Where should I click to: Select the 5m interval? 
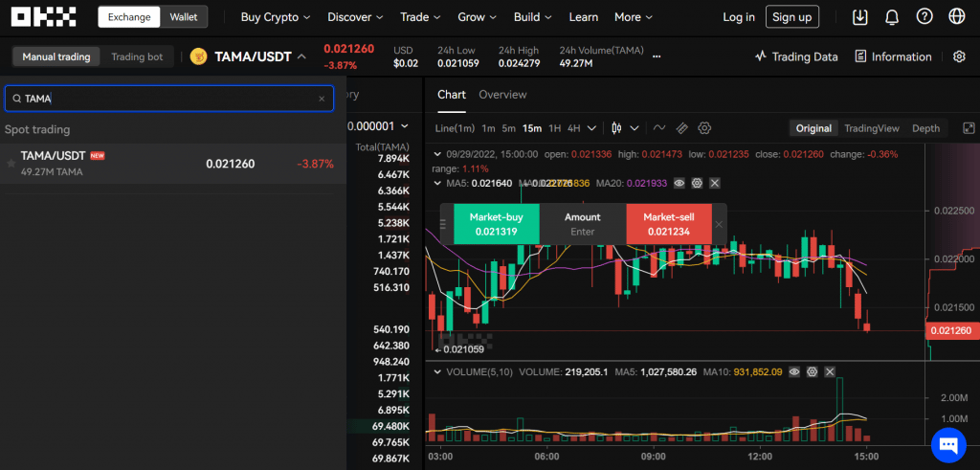click(x=509, y=128)
